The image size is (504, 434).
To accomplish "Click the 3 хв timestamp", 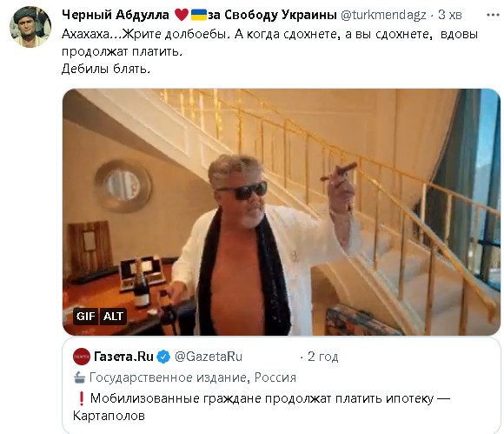I will 449,15.
